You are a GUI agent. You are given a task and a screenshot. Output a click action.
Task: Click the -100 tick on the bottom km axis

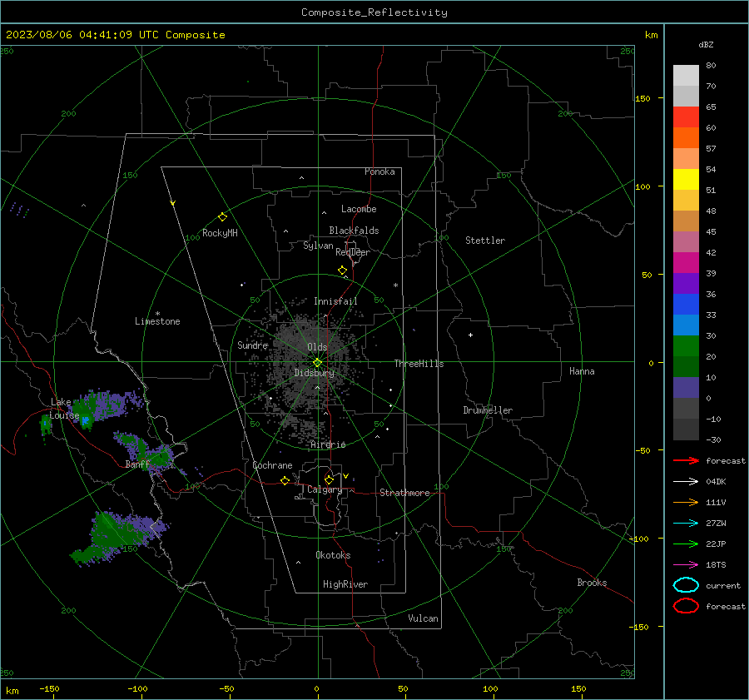pyautogui.click(x=137, y=688)
